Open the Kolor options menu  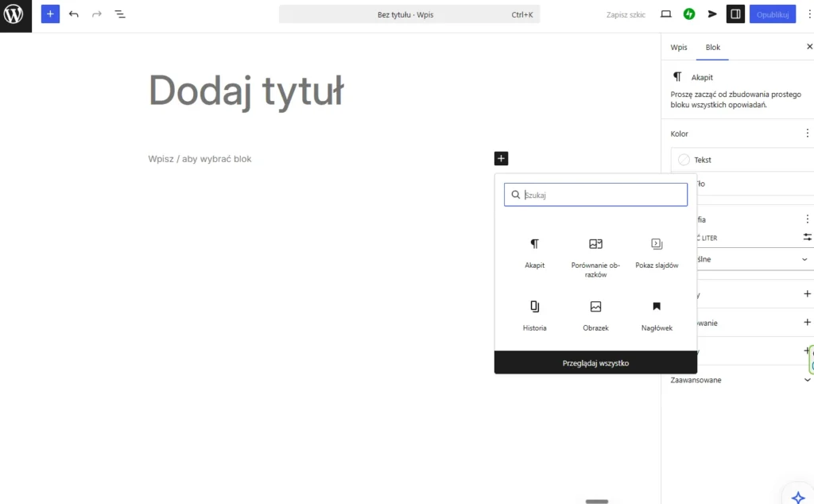(808, 134)
